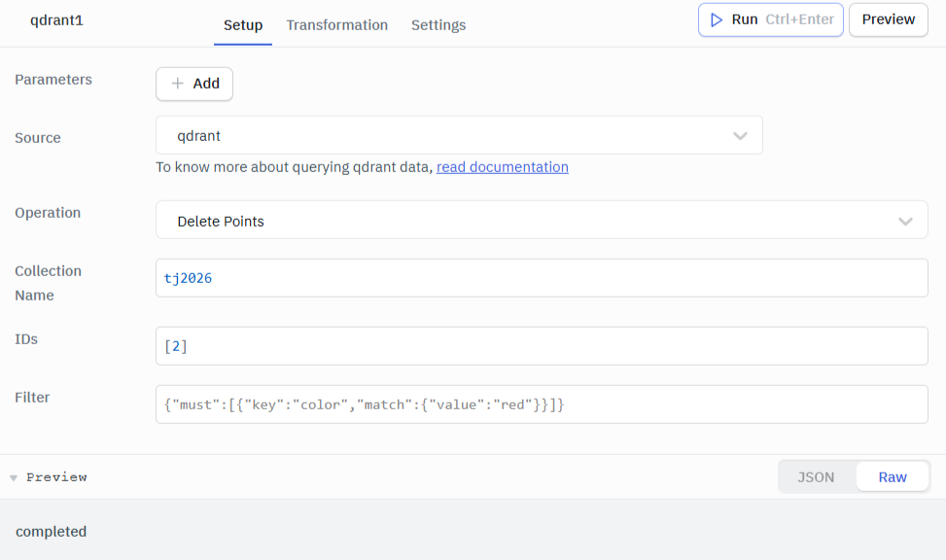Click the query name qdrant1

coord(56,20)
